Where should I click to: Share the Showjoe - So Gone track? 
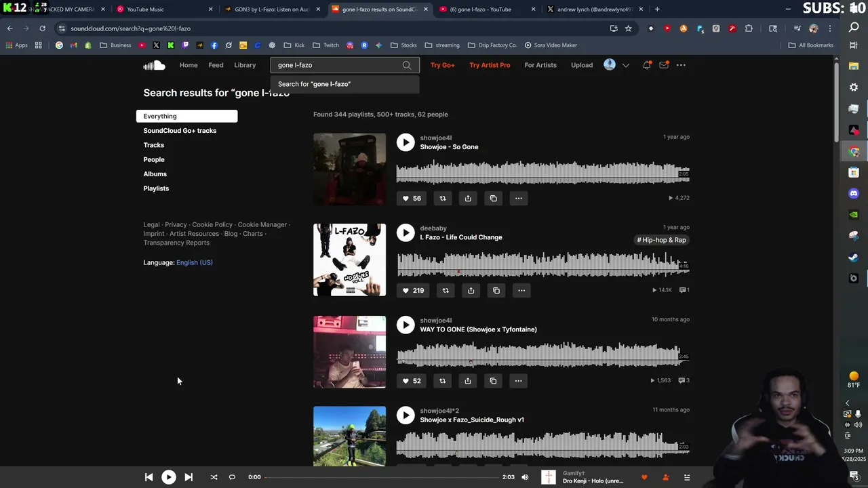[468, 199]
